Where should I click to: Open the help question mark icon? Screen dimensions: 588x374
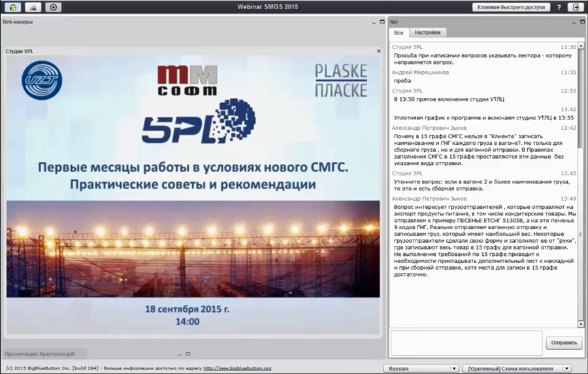click(x=559, y=7)
